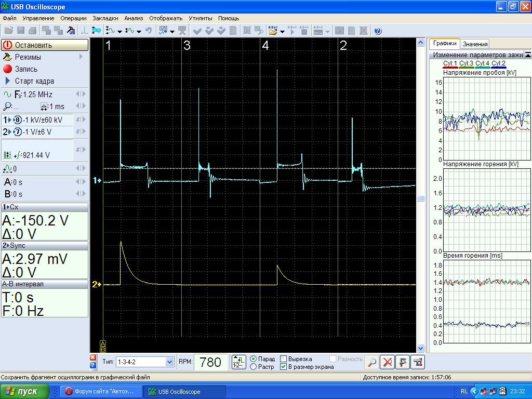Click the vertical scrollbar thumb beside the oscillogram
This screenshot has height=399, width=532.
coord(421,198)
